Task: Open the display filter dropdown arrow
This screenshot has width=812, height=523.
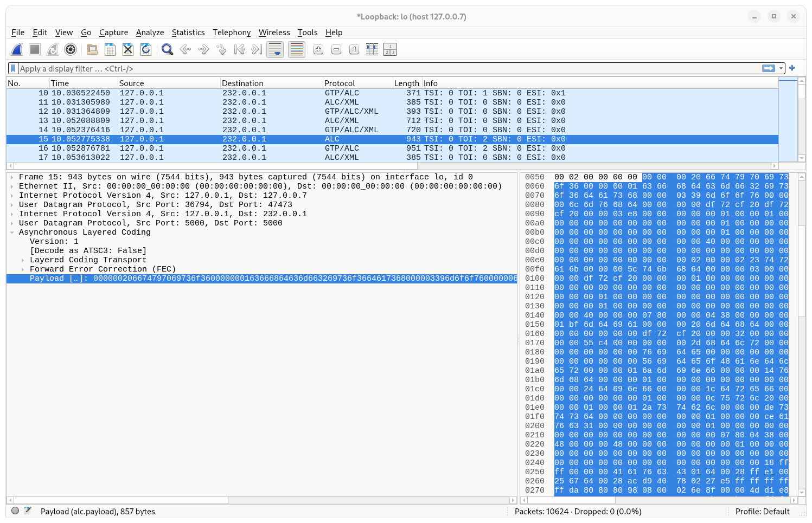Action: point(782,68)
